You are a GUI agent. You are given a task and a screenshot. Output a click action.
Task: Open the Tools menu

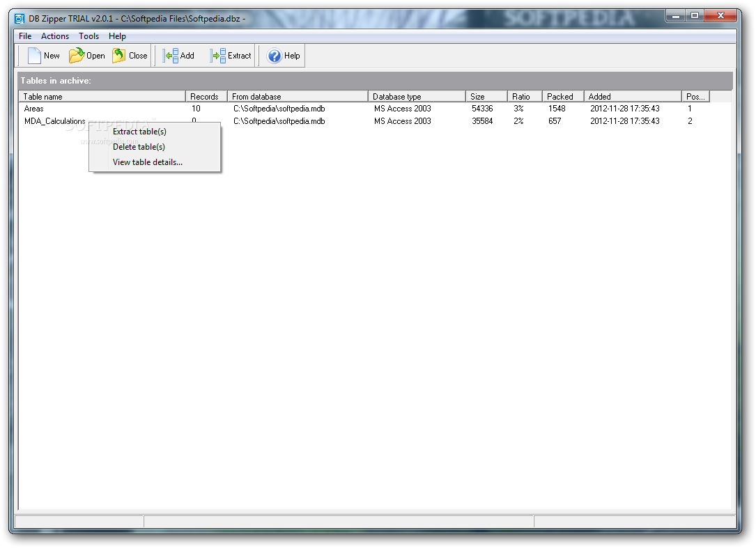[x=88, y=36]
